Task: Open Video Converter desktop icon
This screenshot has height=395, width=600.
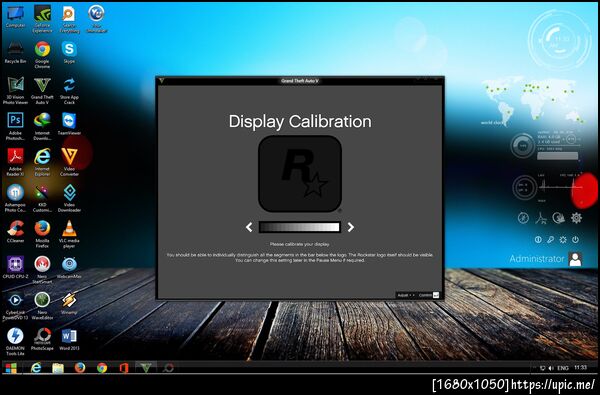Action: 69,162
